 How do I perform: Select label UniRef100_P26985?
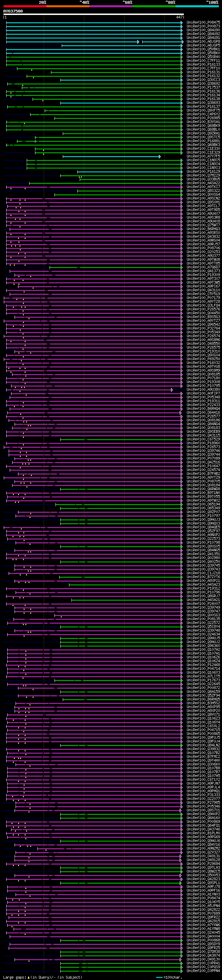pyautogui.click(x=203, y=118)
